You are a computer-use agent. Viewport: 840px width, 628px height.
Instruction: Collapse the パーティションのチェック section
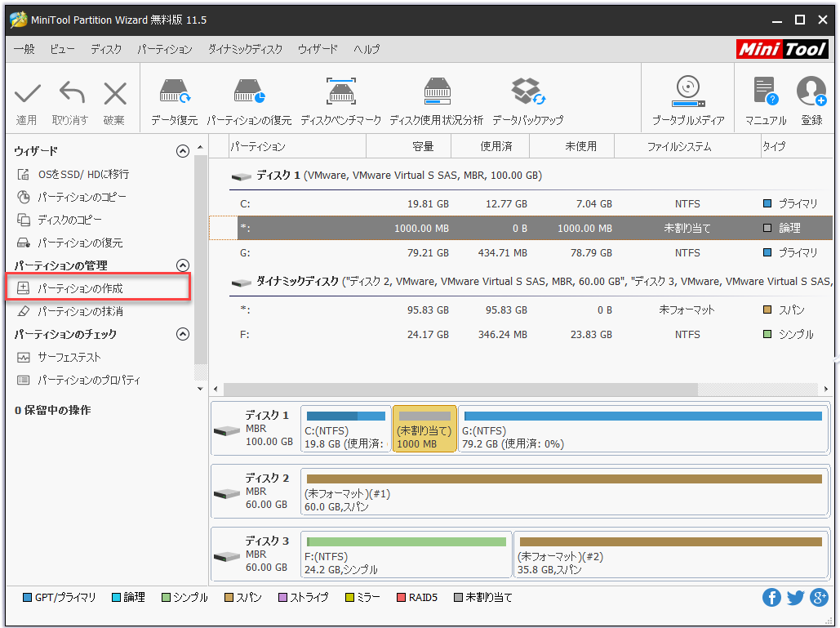point(183,334)
